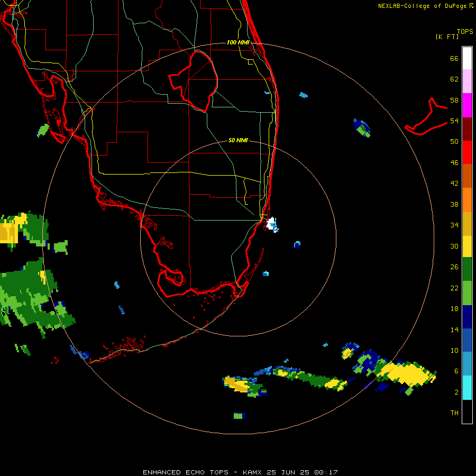Select the 34 legend value
This screenshot has height=476, width=476.
[454, 225]
